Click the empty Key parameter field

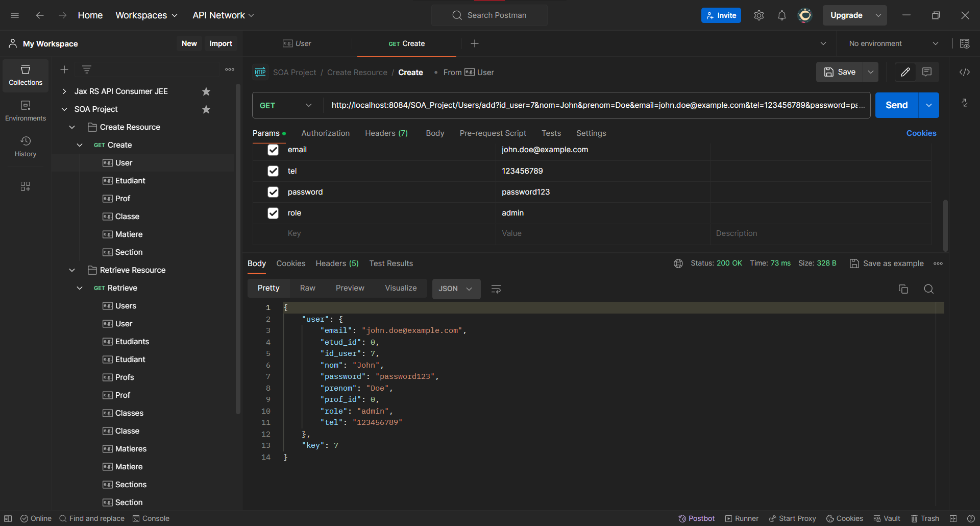pyautogui.click(x=388, y=233)
